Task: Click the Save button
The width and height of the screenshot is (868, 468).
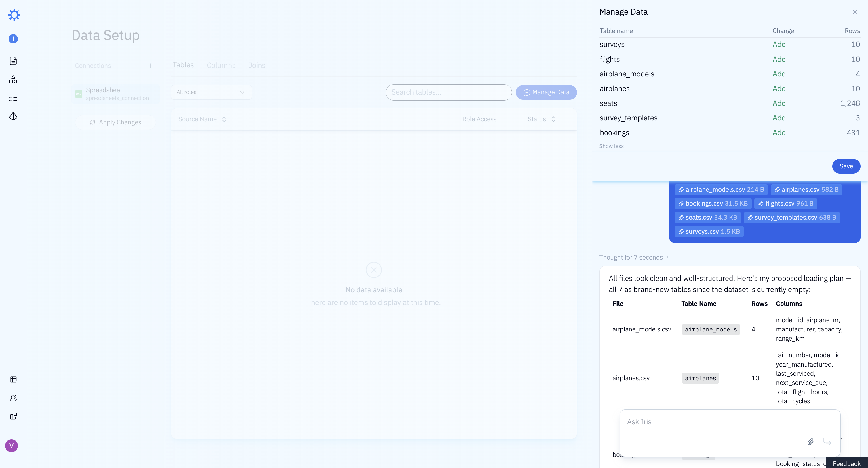Action: coord(846,166)
